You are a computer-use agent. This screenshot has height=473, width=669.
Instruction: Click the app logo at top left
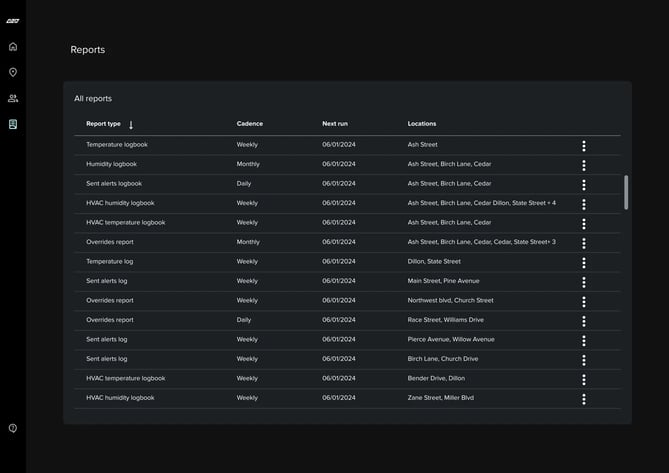[x=12, y=20]
